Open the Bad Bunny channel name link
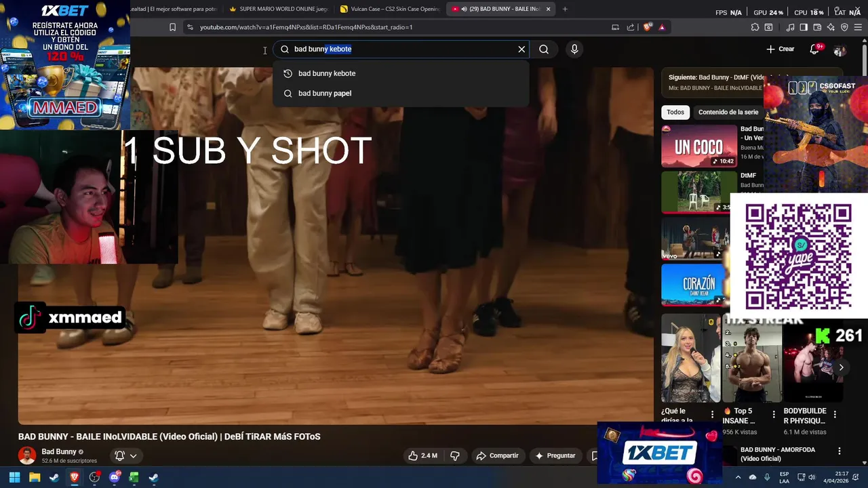 (59, 451)
